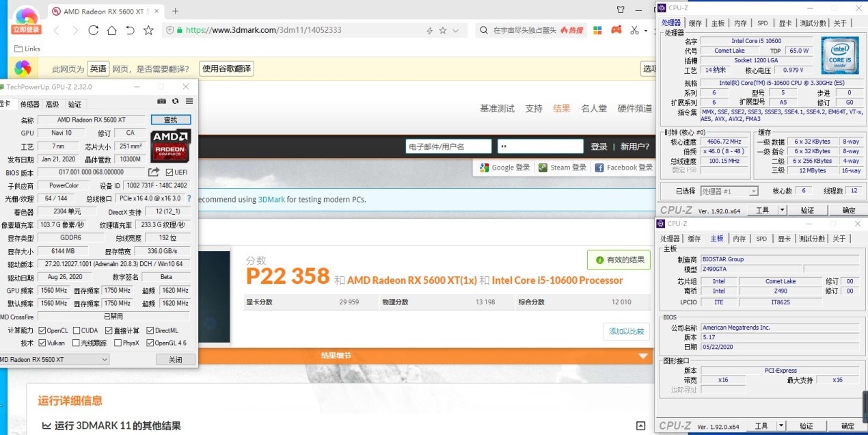Click the undo/restore closed tab icon
The image size is (868, 435).
click(x=130, y=30)
